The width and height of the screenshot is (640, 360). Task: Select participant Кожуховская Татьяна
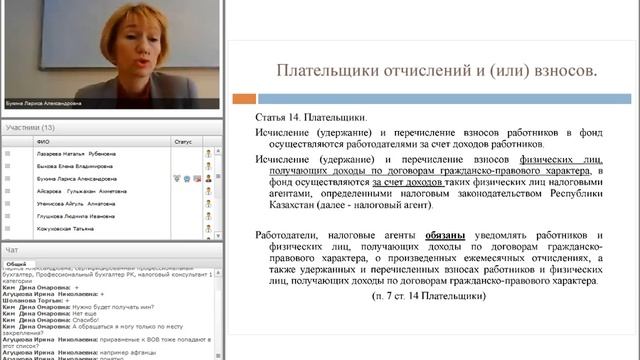[x=65, y=229]
